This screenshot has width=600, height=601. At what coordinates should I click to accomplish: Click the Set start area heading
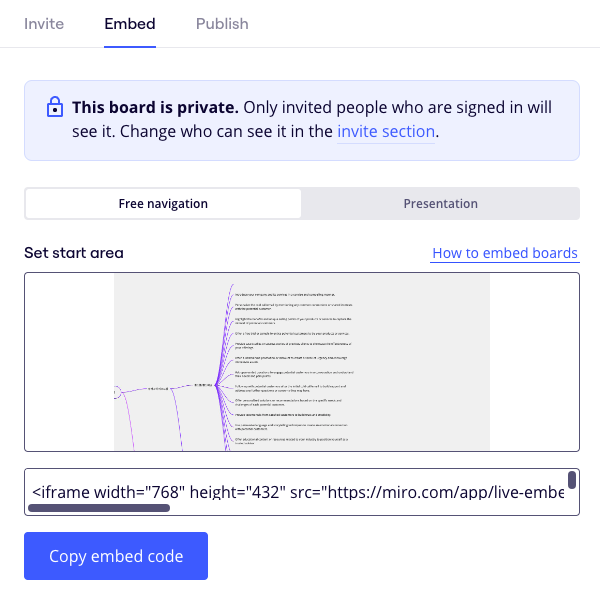(x=74, y=252)
